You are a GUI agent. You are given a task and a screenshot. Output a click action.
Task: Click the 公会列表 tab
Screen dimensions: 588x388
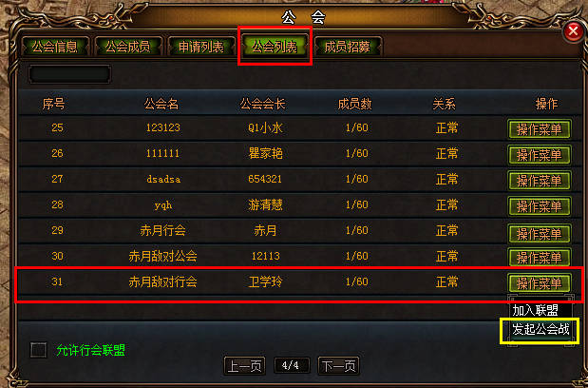(275, 47)
